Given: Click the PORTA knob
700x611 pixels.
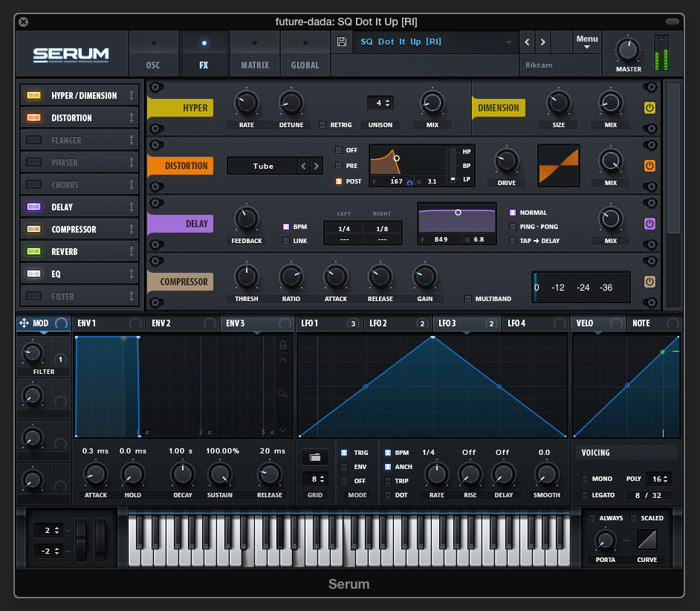Looking at the screenshot, I should point(606,540).
